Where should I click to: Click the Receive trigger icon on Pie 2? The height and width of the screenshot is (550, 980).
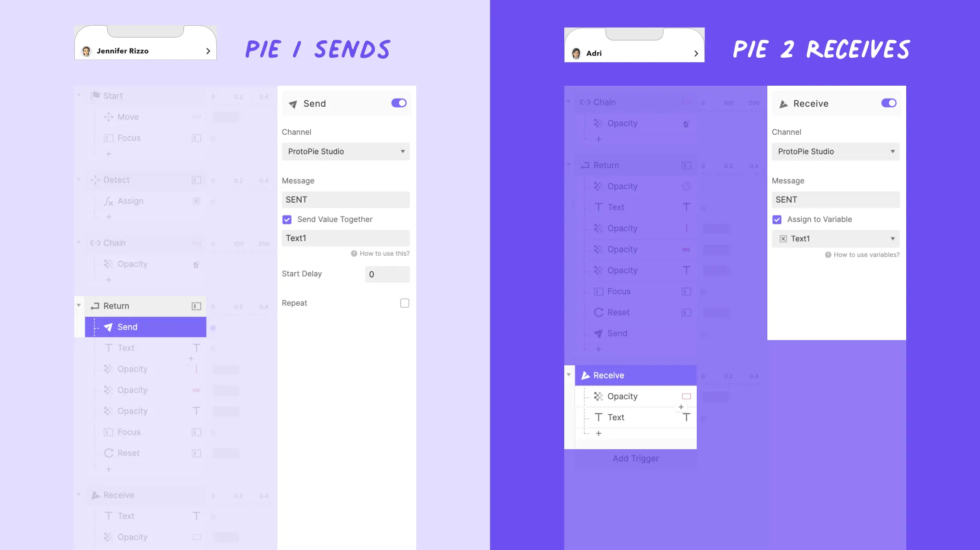click(585, 375)
